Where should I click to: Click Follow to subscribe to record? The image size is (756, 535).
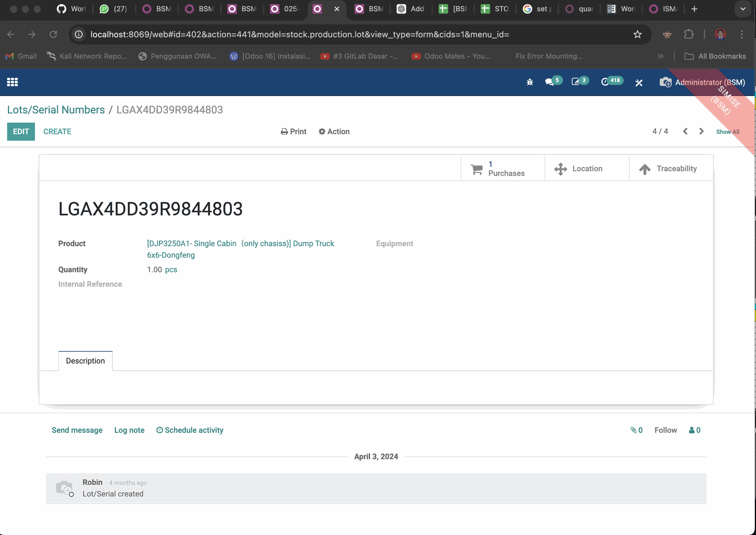click(x=665, y=430)
